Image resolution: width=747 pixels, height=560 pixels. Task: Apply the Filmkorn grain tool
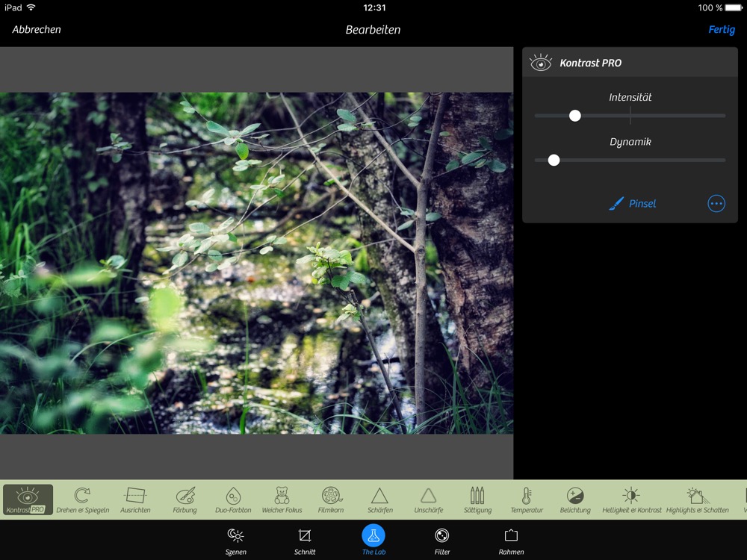330,500
